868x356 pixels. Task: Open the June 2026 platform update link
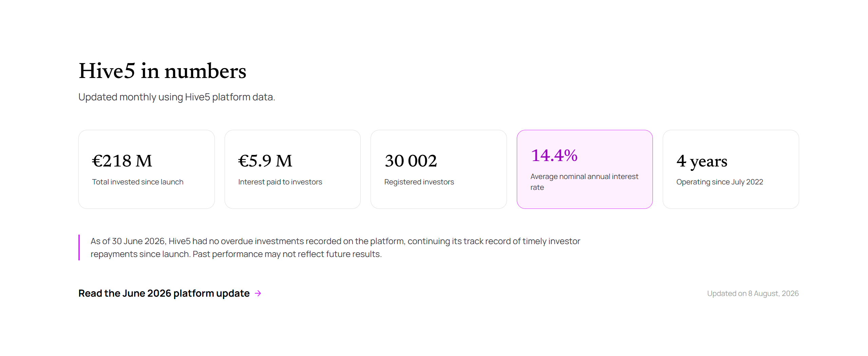tap(170, 293)
